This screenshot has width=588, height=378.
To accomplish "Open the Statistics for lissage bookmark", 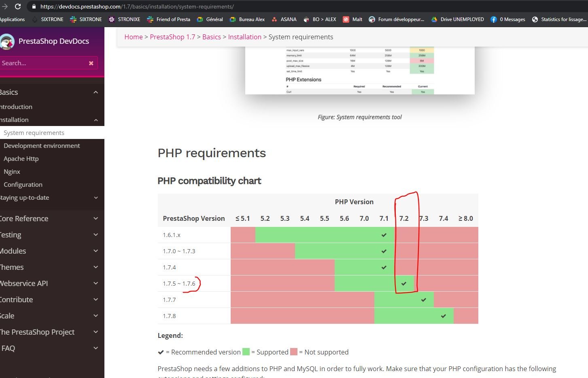I will click(560, 19).
